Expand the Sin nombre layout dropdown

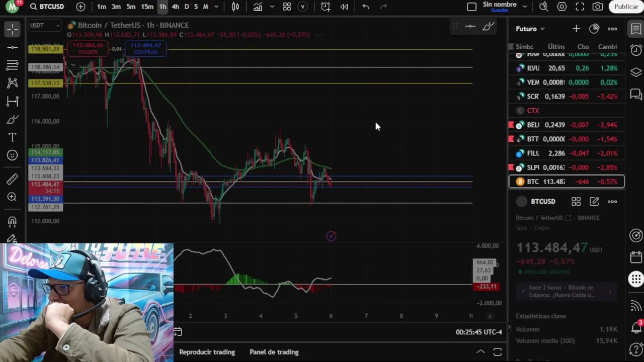click(x=525, y=7)
